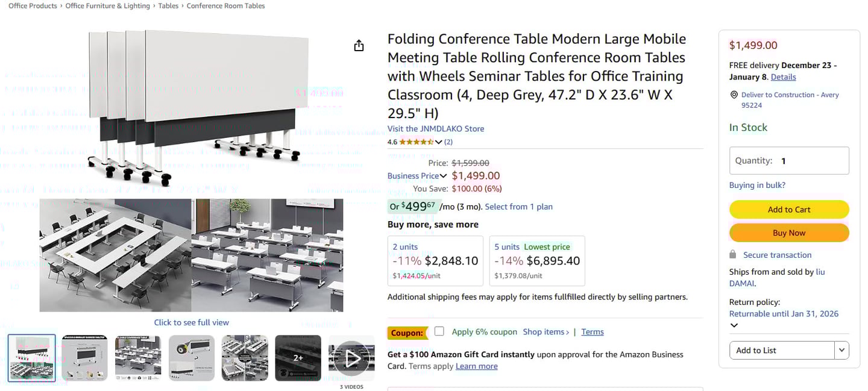Click the location pin delivery icon
Screen dimensions: 868x391
734,95
